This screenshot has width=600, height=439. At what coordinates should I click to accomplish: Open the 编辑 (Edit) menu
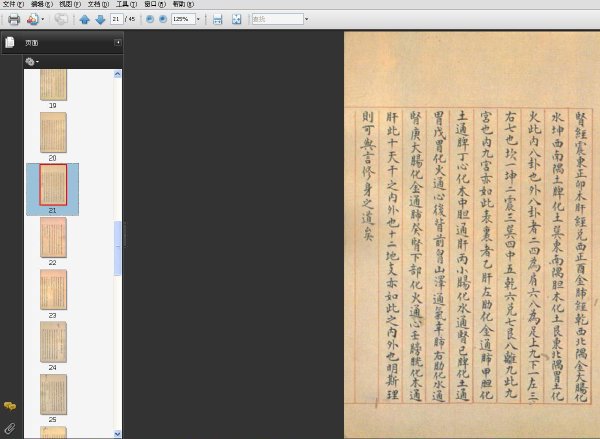tap(42, 4)
